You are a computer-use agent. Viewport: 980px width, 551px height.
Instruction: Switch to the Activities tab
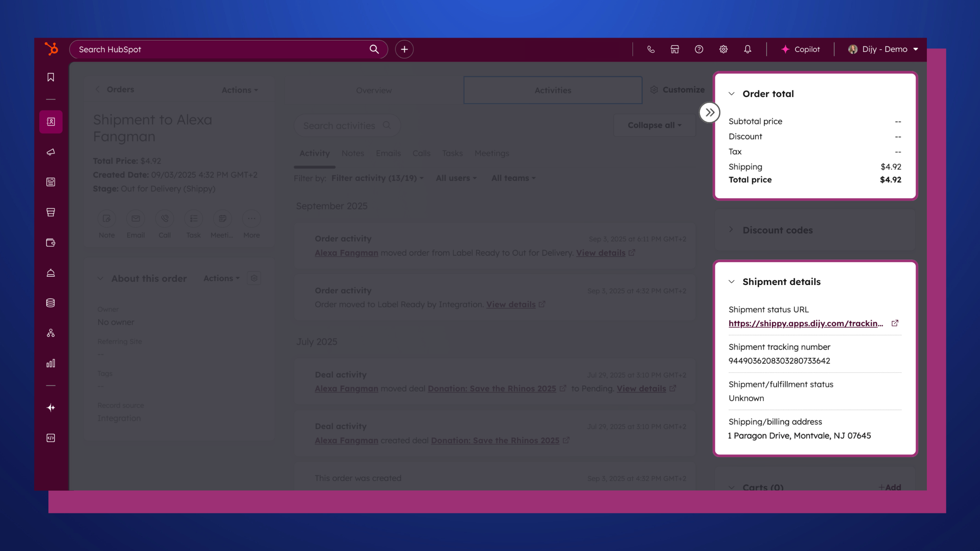(552, 90)
